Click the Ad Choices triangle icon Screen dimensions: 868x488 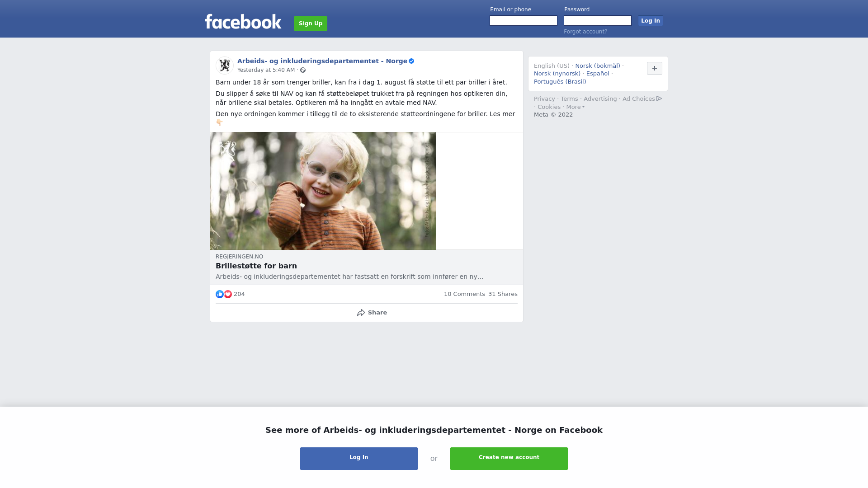[659, 99]
